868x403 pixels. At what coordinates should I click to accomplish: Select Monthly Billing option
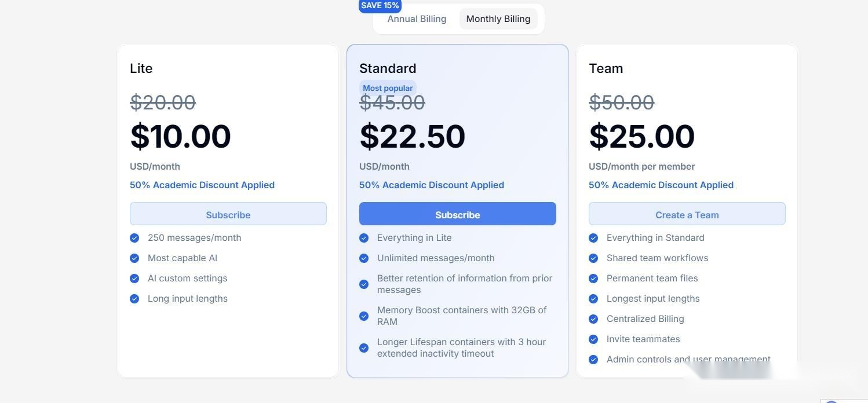498,19
